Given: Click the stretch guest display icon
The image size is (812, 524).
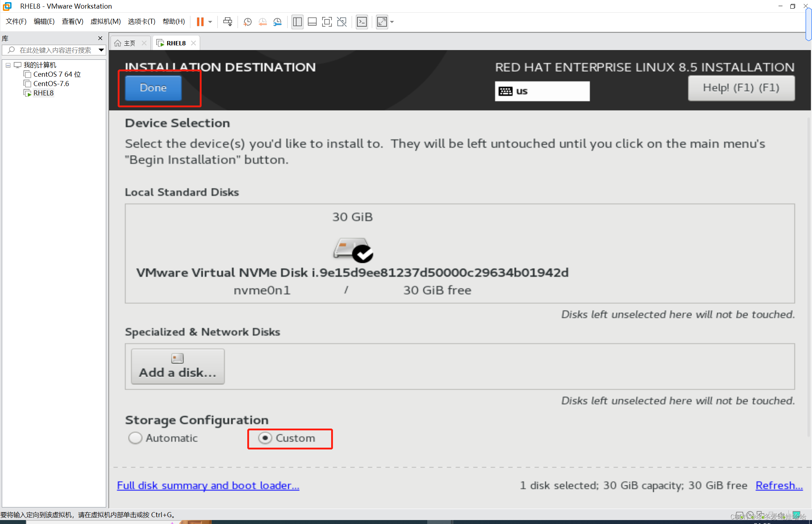Looking at the screenshot, I should pyautogui.click(x=382, y=22).
